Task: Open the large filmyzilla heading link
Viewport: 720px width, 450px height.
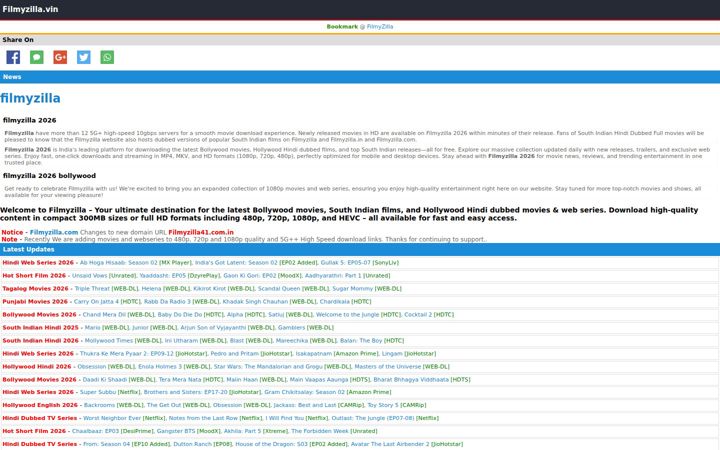Action: (30, 98)
